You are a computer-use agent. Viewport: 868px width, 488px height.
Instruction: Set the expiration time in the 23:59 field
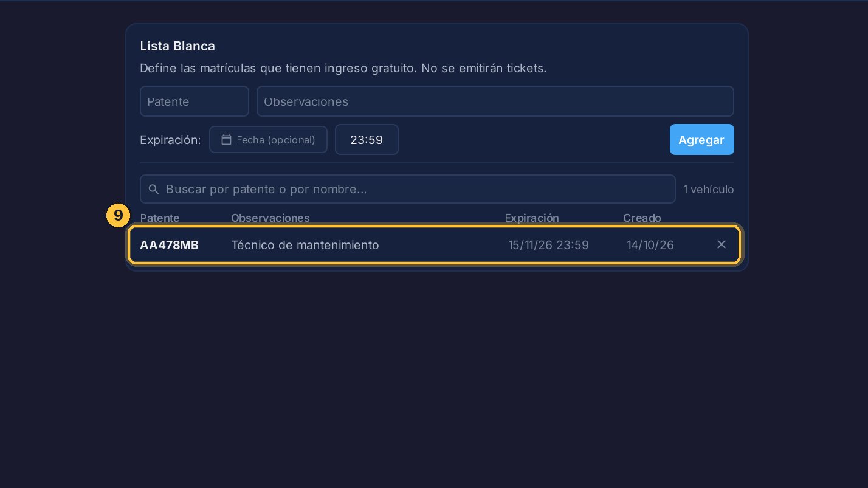click(x=367, y=140)
